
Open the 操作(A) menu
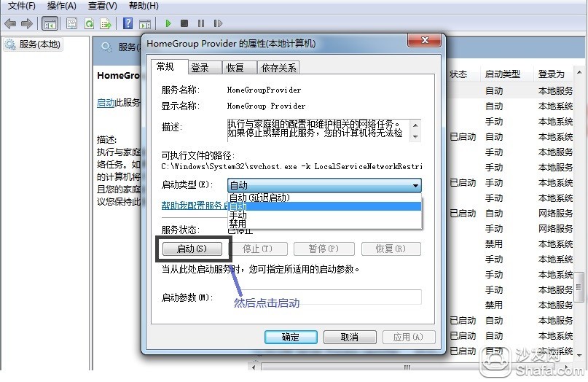click(x=61, y=6)
